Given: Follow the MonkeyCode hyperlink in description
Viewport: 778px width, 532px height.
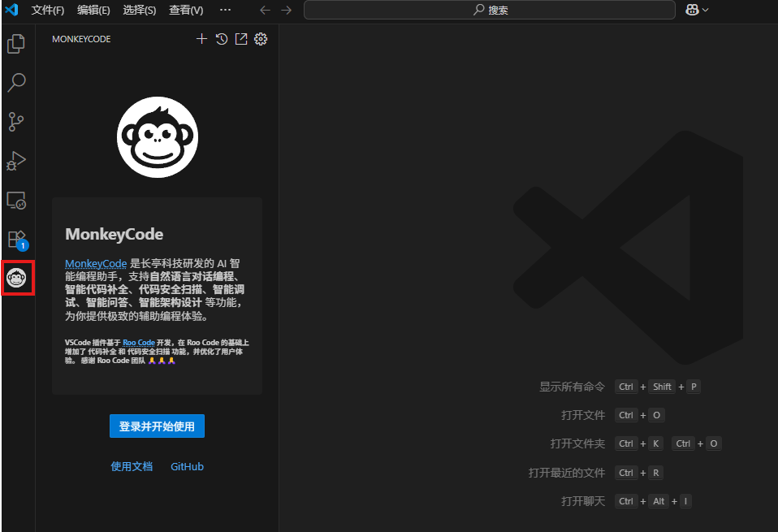Looking at the screenshot, I should (96, 263).
